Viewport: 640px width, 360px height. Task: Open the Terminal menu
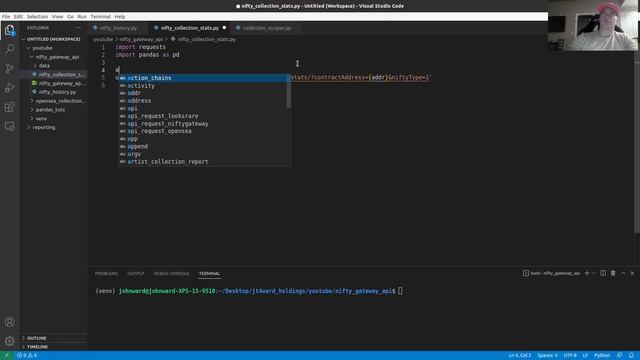(100, 17)
